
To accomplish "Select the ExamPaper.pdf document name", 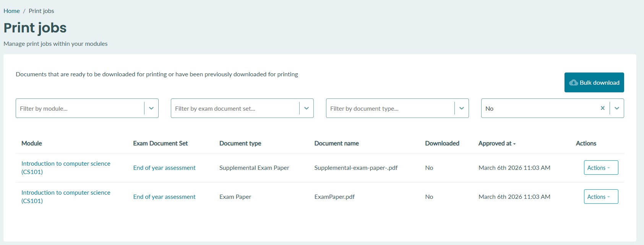I will point(334,197).
